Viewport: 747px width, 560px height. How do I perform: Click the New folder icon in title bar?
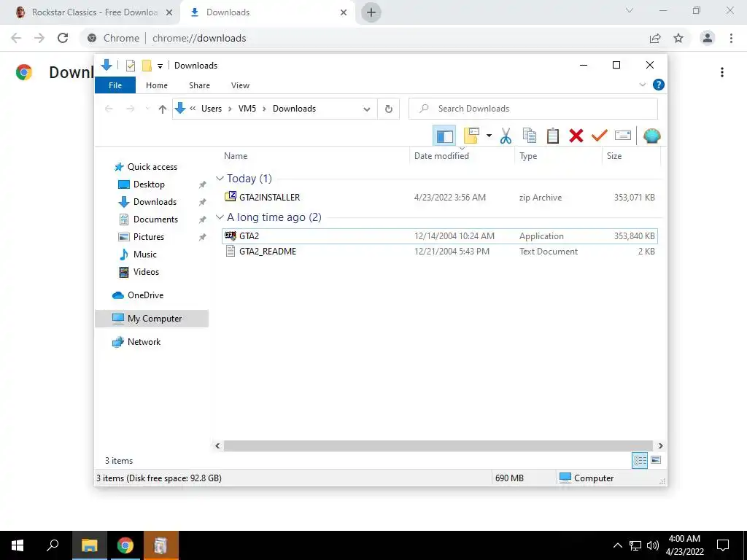pos(147,66)
